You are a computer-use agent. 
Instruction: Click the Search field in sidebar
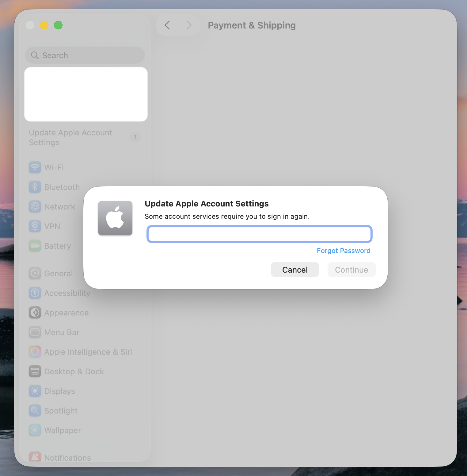85,55
